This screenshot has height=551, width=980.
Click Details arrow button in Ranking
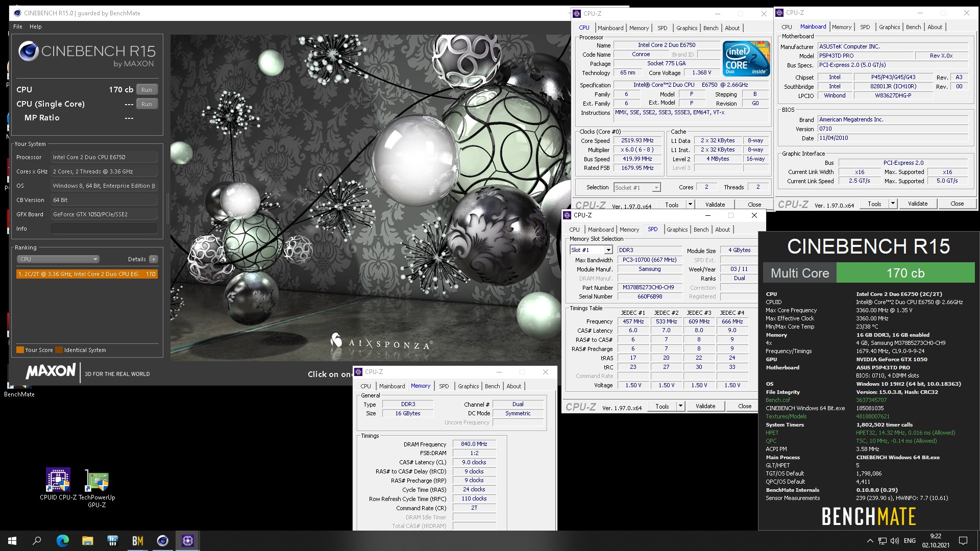(x=153, y=259)
